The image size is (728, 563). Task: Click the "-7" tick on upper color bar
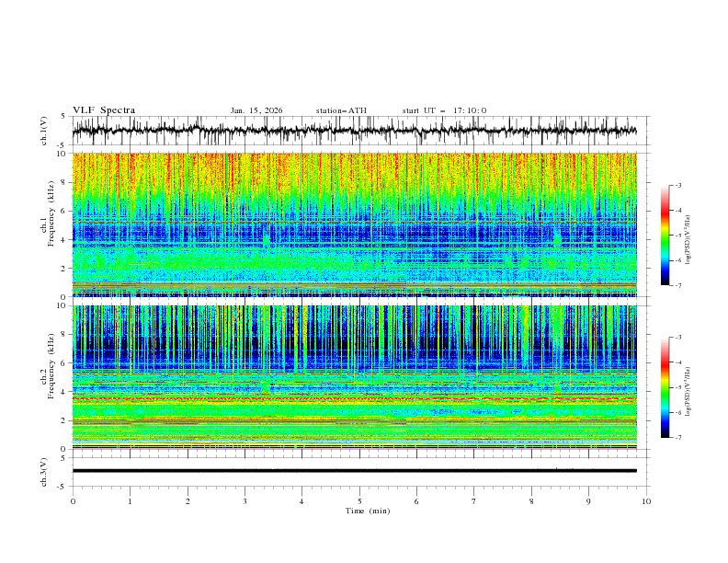click(677, 285)
